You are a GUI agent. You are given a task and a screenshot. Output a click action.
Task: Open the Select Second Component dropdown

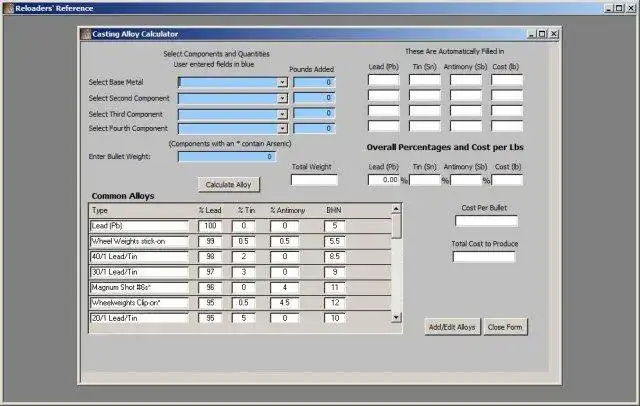pos(282,98)
